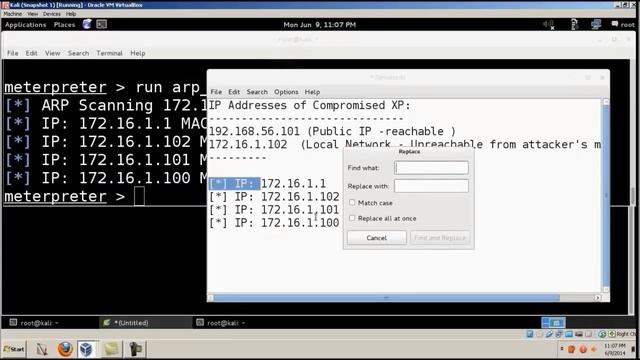This screenshot has width=640, height=360.
Task: Click the editor line "[*] IP: 172.16.1.102"
Action: pos(274,197)
